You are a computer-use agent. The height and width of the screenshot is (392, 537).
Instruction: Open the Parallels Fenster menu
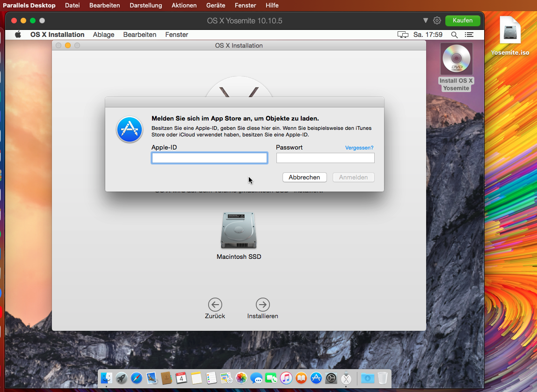[245, 6]
